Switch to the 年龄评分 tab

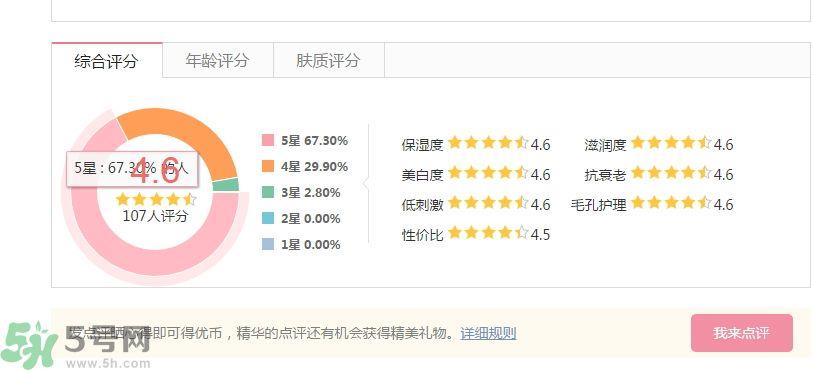click(x=218, y=61)
